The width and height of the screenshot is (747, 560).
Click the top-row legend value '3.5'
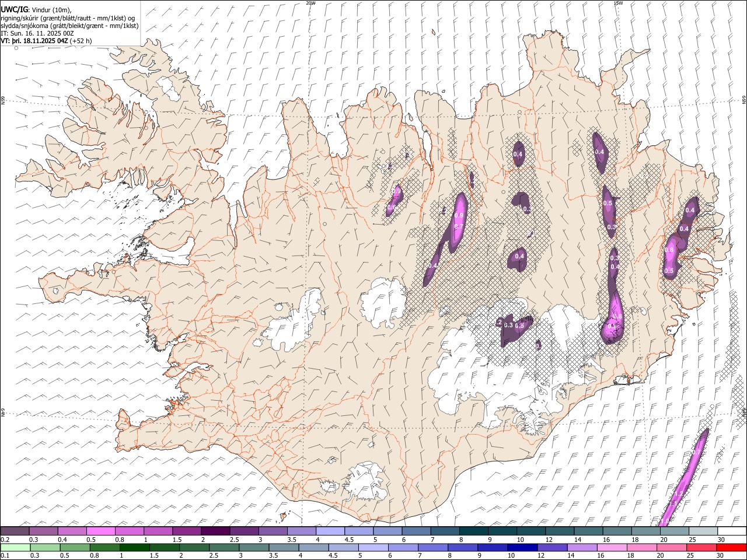(x=292, y=540)
